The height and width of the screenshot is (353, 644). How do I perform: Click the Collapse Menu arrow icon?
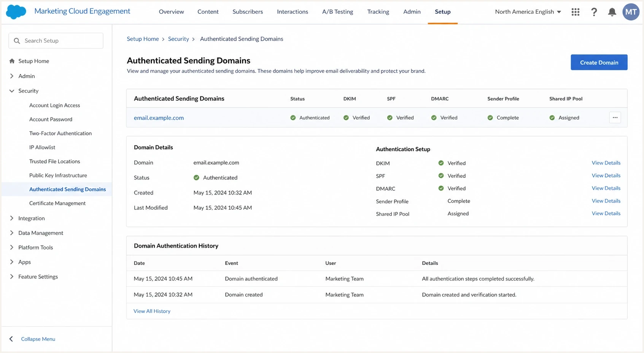point(11,339)
